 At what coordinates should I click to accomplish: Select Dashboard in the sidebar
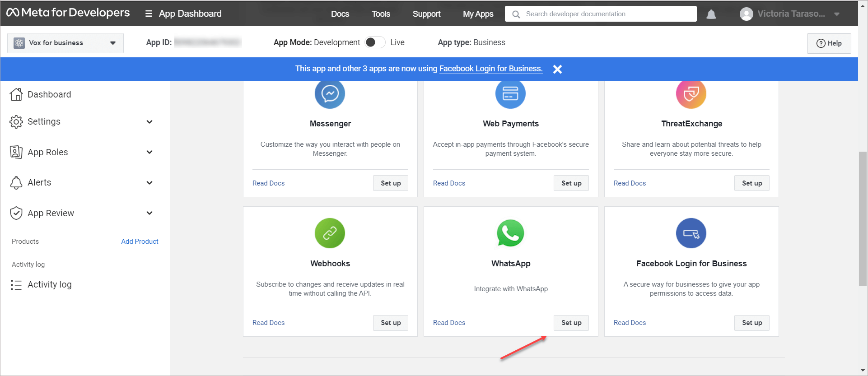coord(49,94)
